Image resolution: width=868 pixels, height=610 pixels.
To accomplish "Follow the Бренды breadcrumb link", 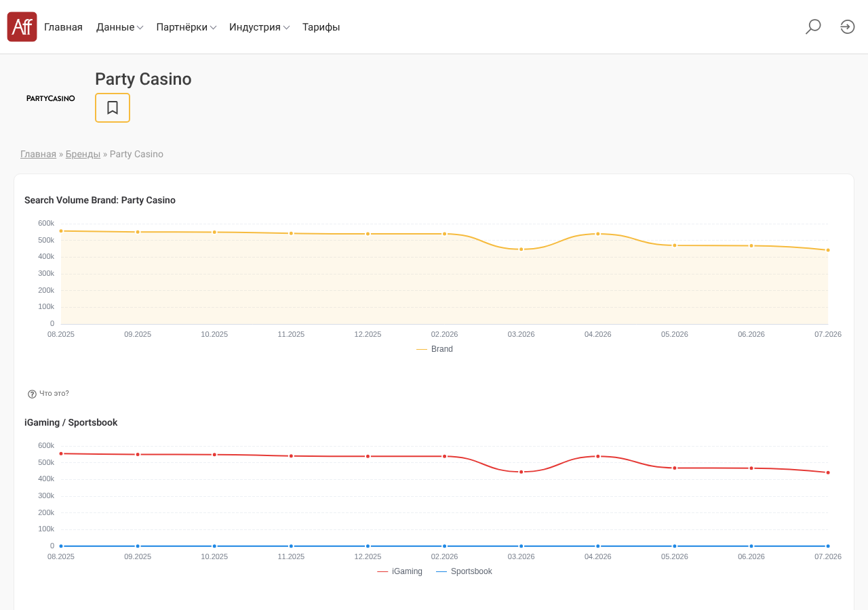I will 83,154.
